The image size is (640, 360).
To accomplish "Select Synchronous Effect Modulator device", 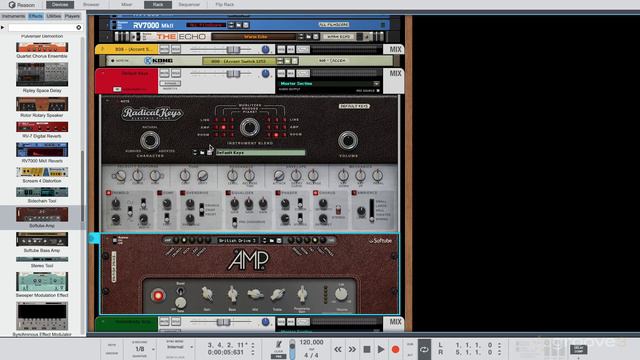I will point(42,319).
